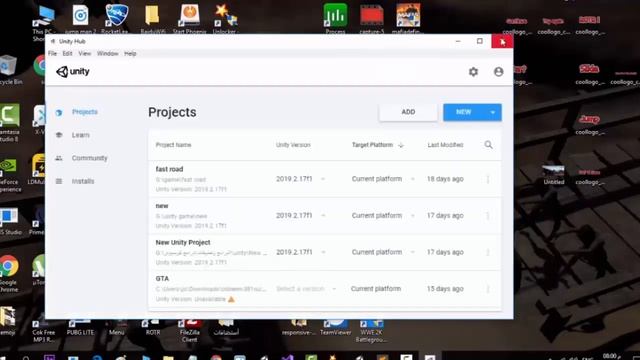Open target platform dropdown for new project

point(413,216)
